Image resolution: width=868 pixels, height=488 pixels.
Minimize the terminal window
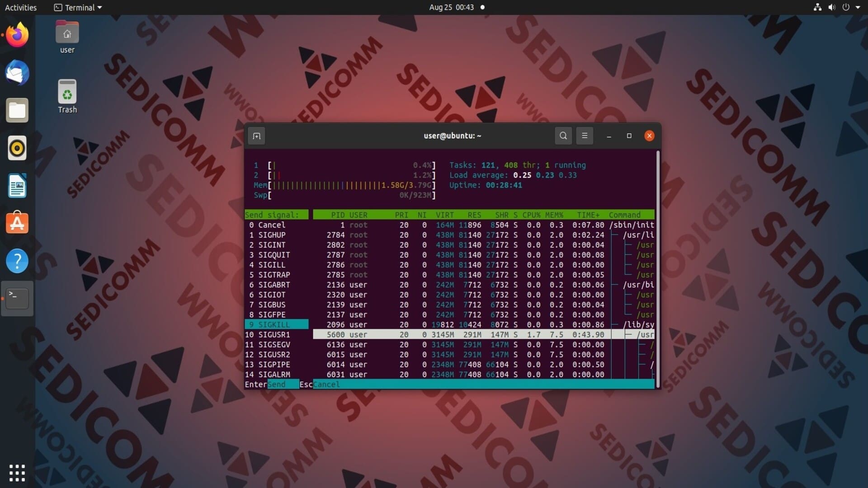pos(609,136)
